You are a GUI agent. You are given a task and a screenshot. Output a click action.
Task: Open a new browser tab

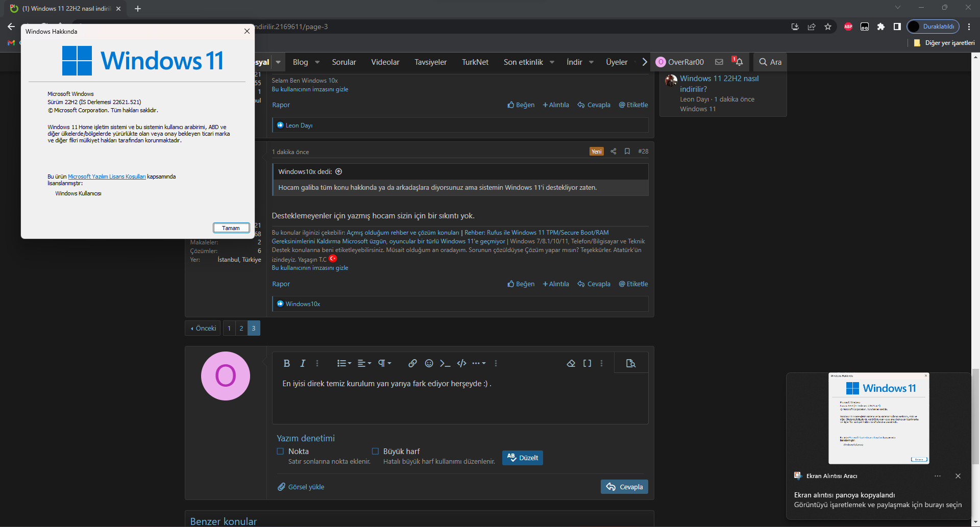(138, 9)
